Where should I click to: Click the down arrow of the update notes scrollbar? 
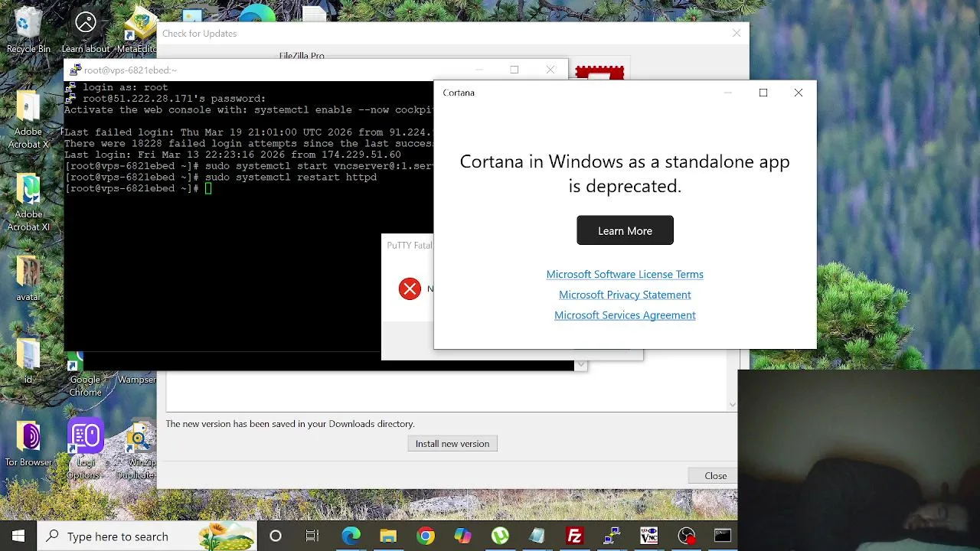point(733,404)
